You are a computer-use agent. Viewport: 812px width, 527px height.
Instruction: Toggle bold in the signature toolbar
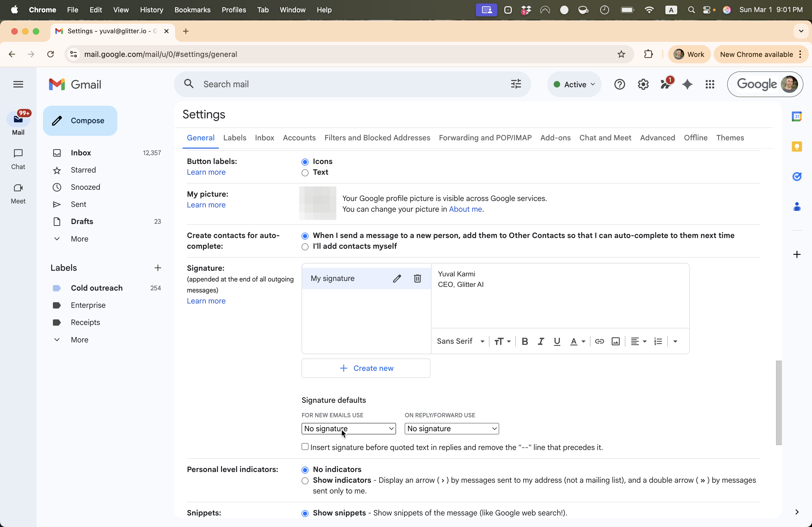tap(525, 341)
